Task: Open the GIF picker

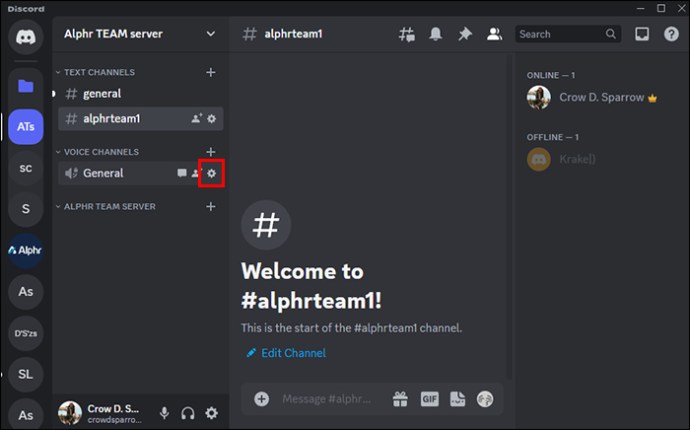Action: [x=429, y=399]
